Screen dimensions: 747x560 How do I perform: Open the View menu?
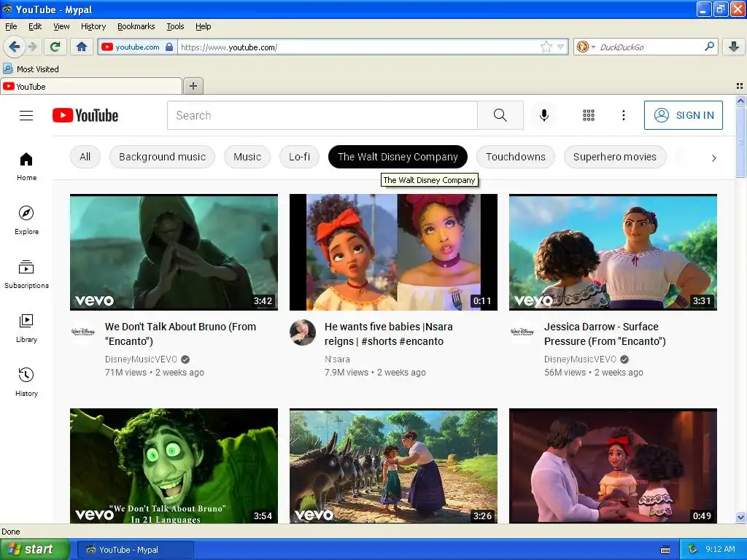coord(61,26)
